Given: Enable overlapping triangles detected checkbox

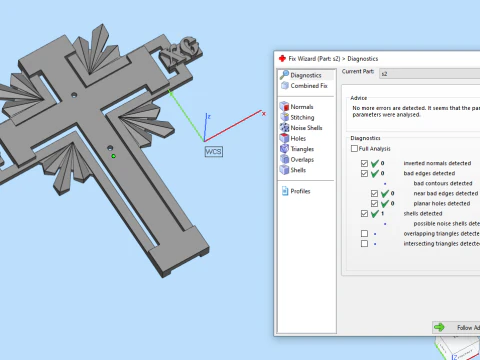Looking at the screenshot, I should pos(364,233).
